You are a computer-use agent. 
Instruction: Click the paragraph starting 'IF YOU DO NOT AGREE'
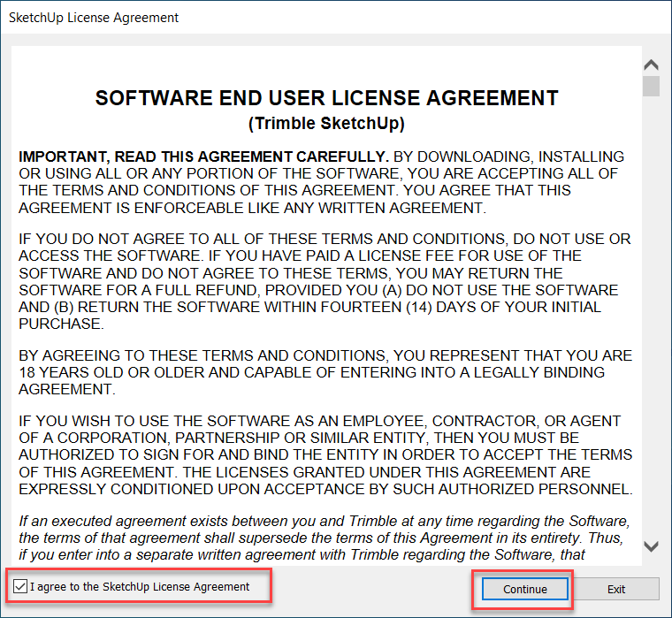pyautogui.click(x=325, y=281)
